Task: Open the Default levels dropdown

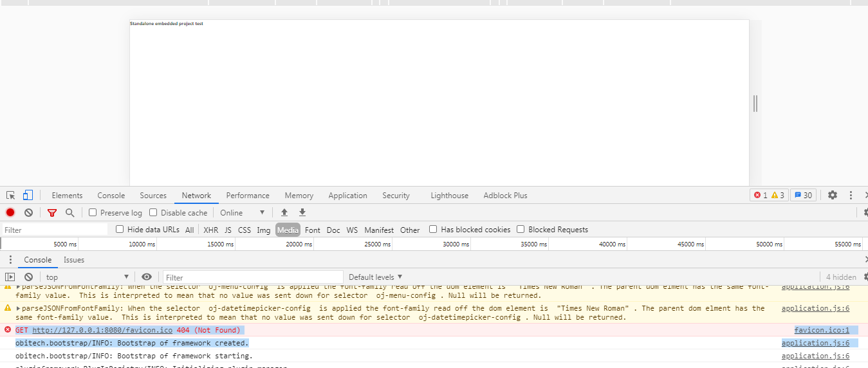Action: pos(376,277)
